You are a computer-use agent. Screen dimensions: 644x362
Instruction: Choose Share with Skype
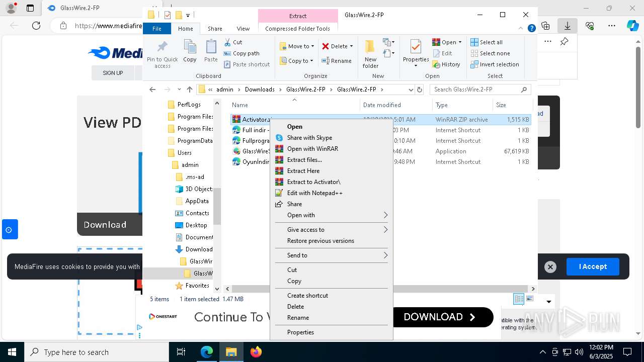[332, 138]
